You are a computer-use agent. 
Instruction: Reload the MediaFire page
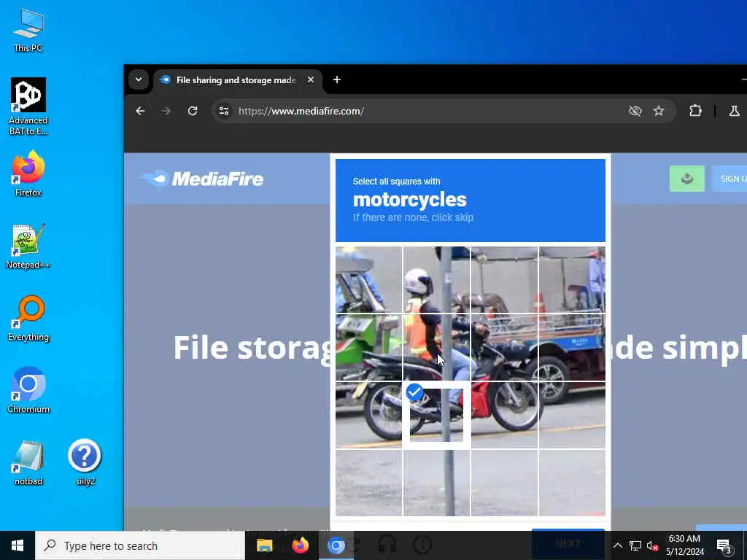[x=193, y=111]
